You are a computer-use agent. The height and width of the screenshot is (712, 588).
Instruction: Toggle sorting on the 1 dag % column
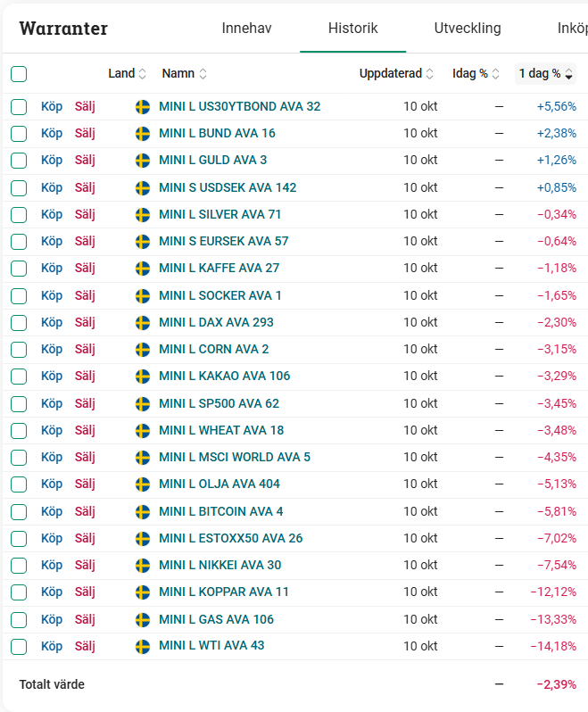tap(545, 73)
